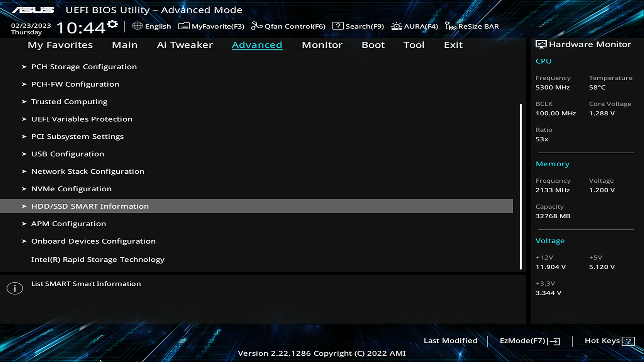Click the gear icon beside the clock
The width and height of the screenshot is (644, 362).
tap(112, 24)
